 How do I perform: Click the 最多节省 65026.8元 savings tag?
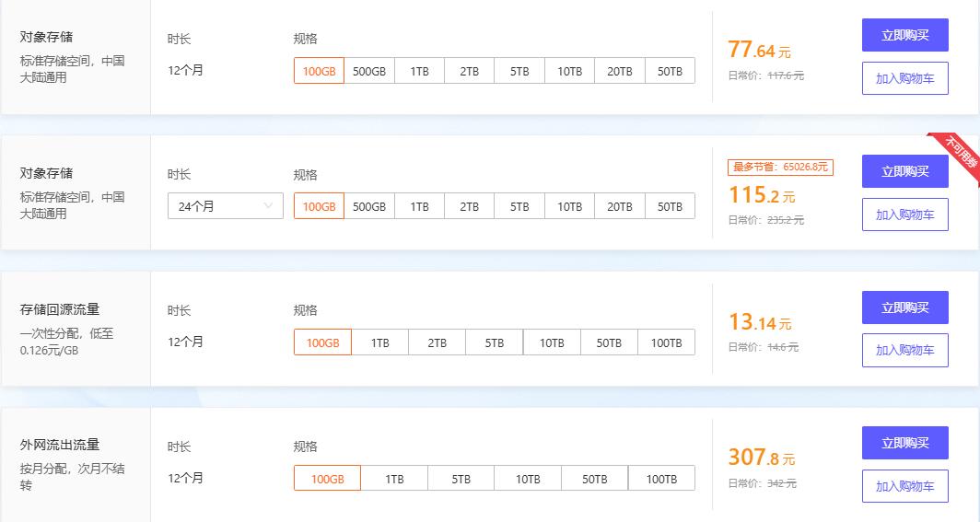[780, 167]
